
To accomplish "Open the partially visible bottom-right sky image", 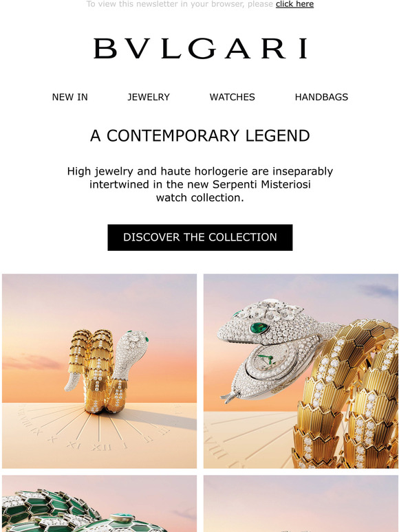I will [301, 504].
